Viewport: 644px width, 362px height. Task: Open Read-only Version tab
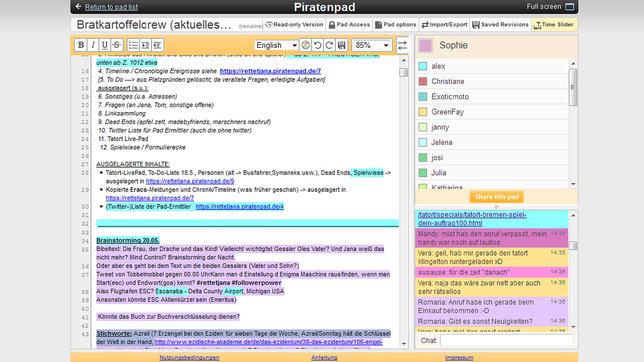tap(294, 25)
